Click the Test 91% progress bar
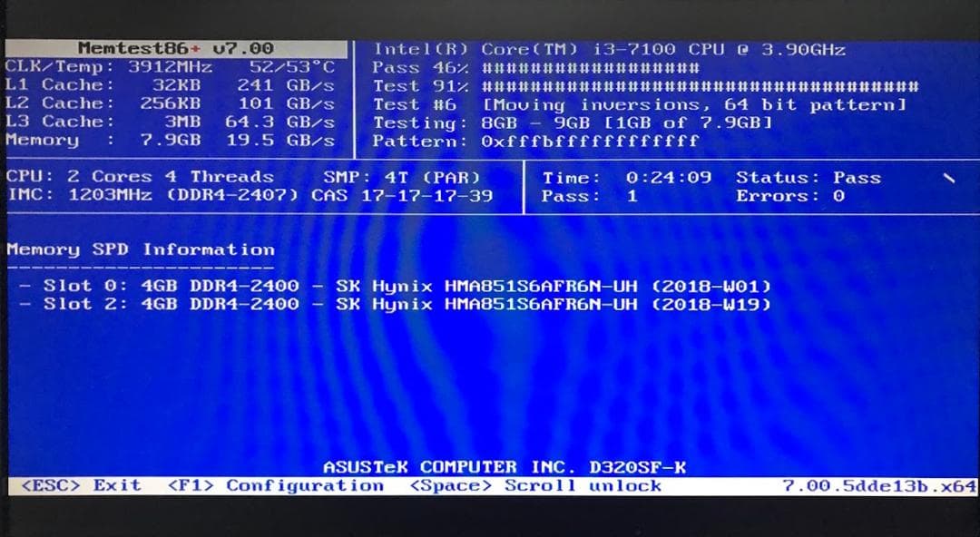Viewport: 980px width, 537px height. (699, 87)
